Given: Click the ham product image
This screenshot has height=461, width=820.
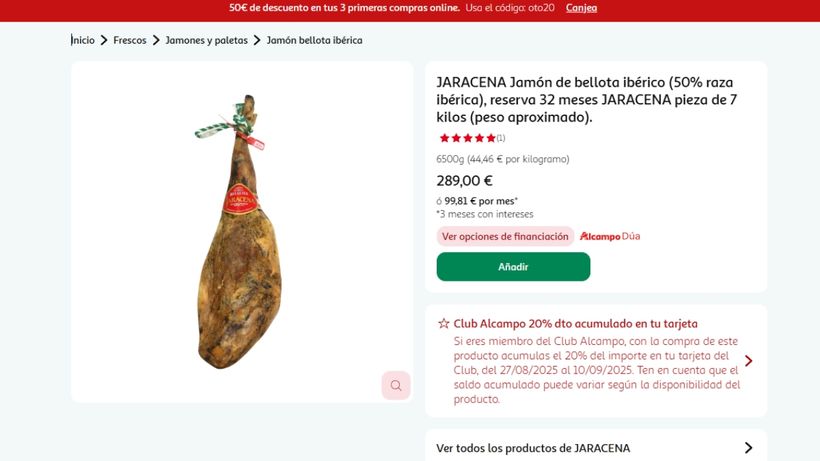Looking at the screenshot, I should pos(240,232).
